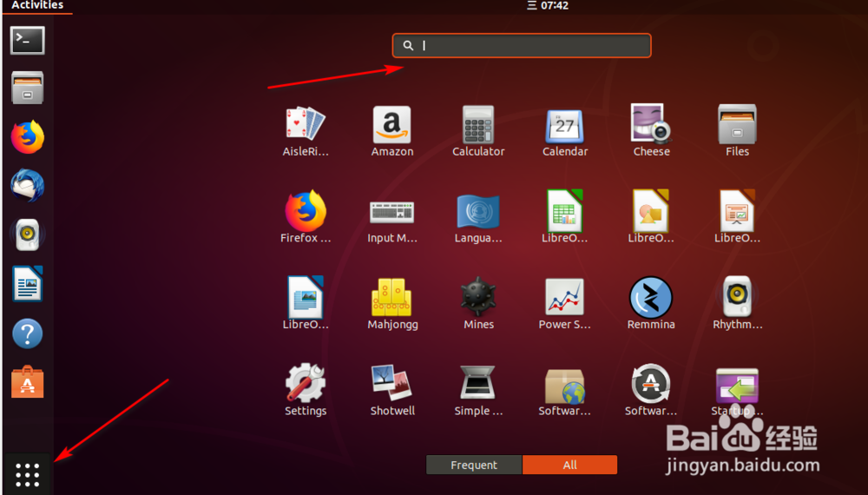Open LibreOffice Writer in the dock
Viewport: 868px width, 495px height.
pos(27,283)
